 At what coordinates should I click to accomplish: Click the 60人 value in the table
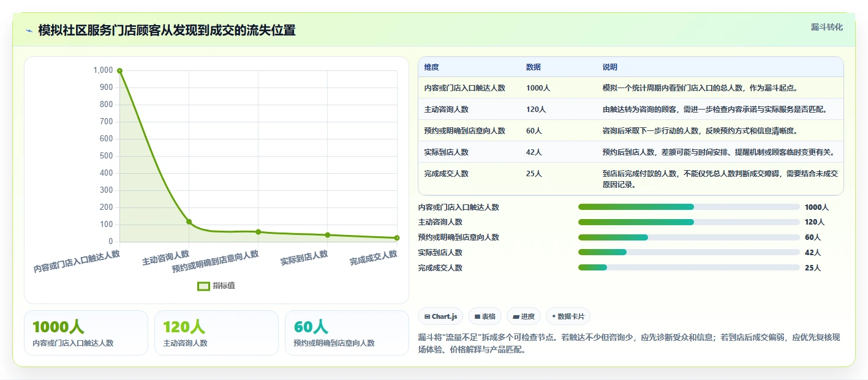click(x=534, y=131)
